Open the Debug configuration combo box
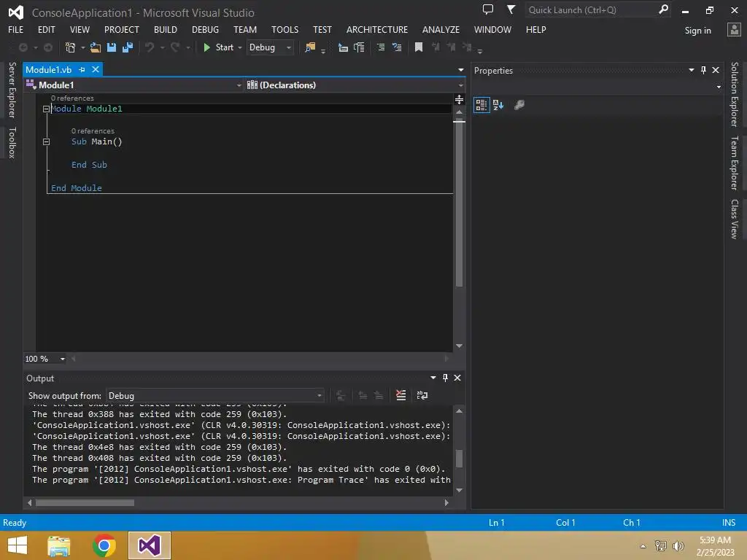Image resolution: width=747 pixels, height=560 pixels. (270, 47)
